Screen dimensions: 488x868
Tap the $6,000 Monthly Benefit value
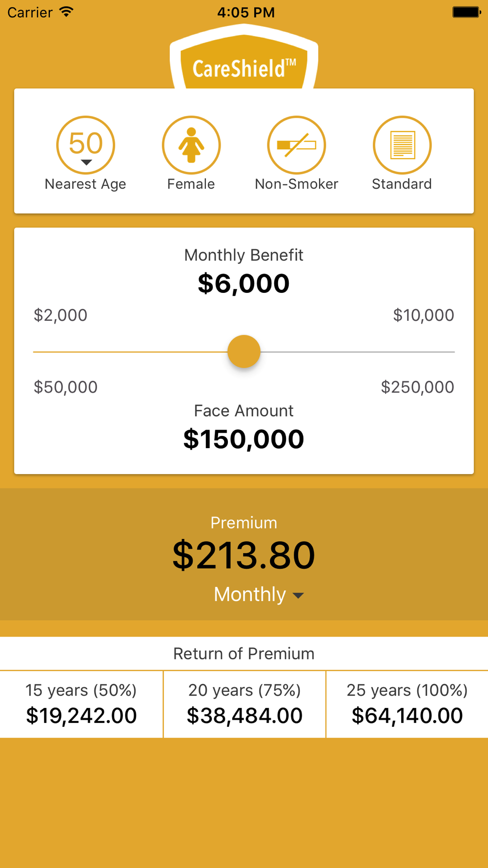coord(244,284)
